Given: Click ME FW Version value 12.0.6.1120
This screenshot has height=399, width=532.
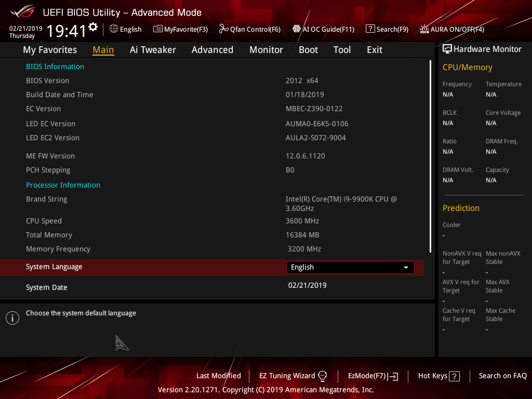Looking at the screenshot, I should [305, 156].
